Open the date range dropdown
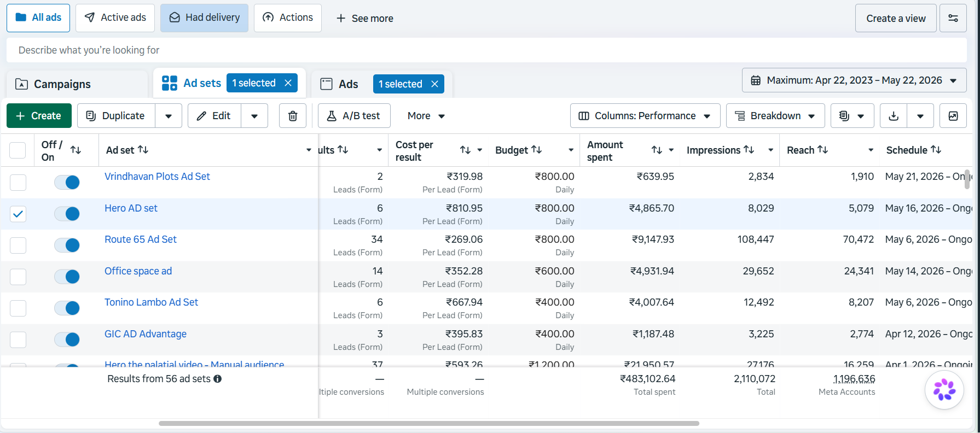The image size is (980, 433). pyautogui.click(x=854, y=80)
